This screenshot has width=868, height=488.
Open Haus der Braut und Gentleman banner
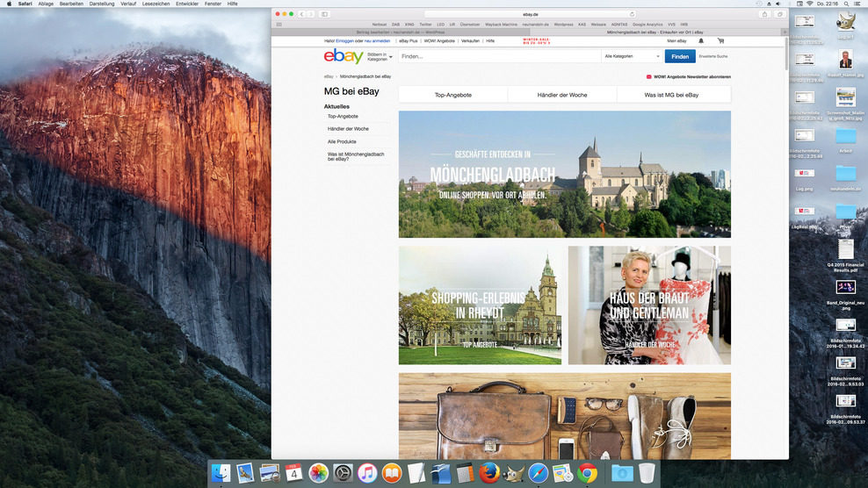click(x=649, y=305)
